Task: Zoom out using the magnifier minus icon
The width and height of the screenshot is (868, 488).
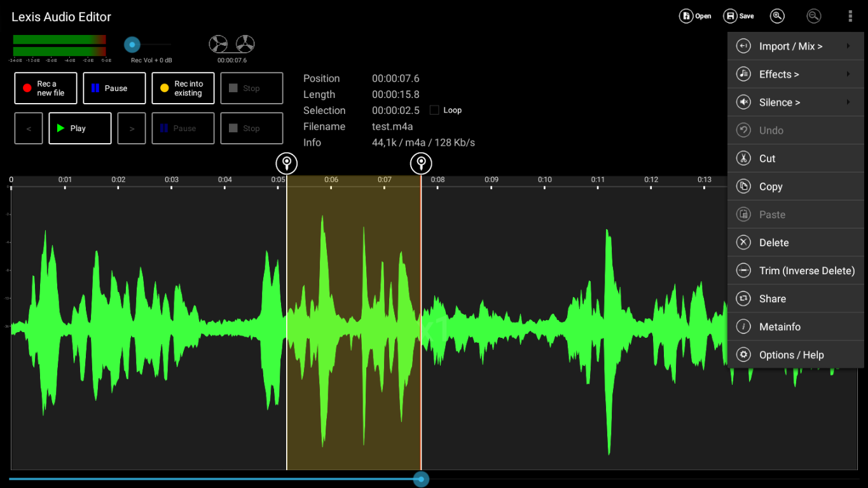Action: point(813,17)
